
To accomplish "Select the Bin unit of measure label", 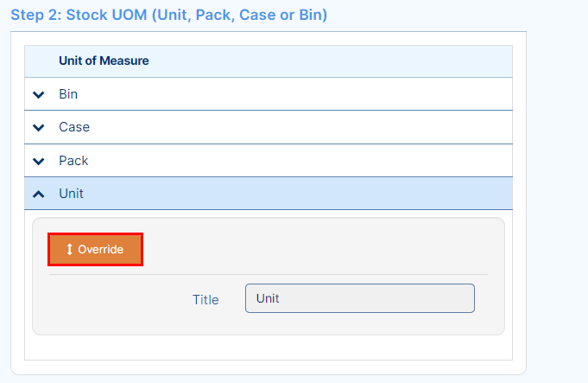I will (x=68, y=94).
